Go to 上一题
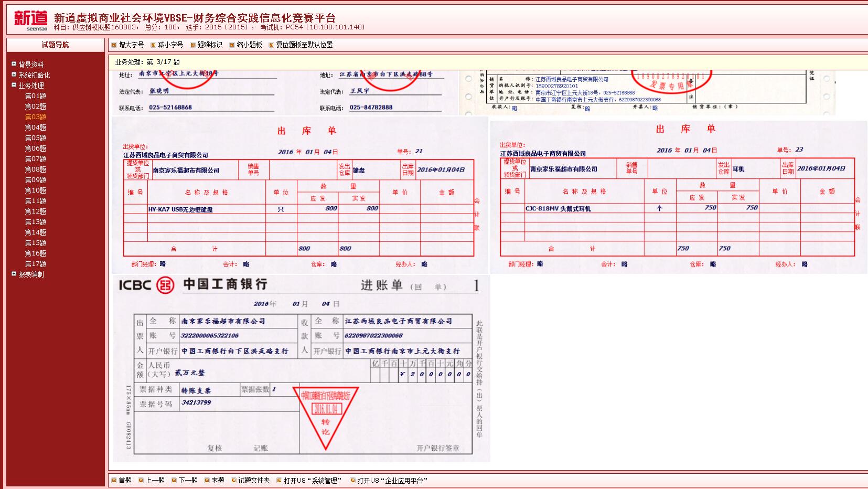Viewport: 868px width, 489px height. pos(155,481)
